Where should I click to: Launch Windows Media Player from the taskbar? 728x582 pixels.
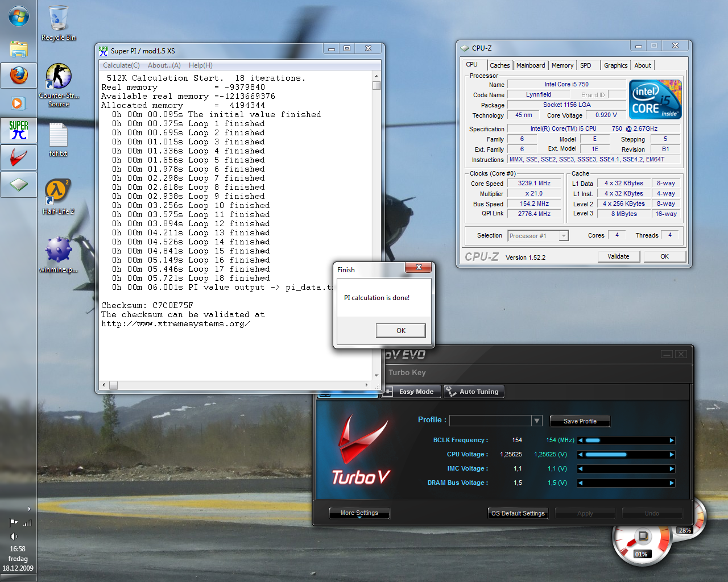pos(18,103)
